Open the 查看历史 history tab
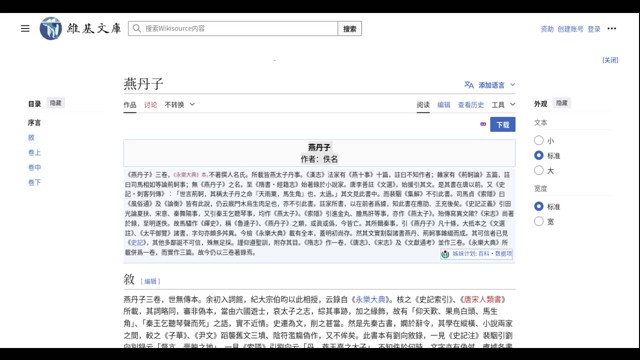This screenshot has width=640, height=360. coord(471,105)
